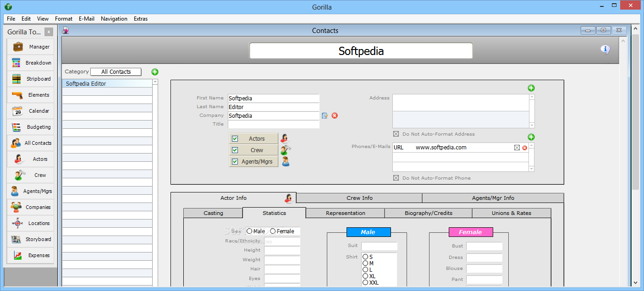
Task: Open the Stripboard module
Action: point(31,79)
